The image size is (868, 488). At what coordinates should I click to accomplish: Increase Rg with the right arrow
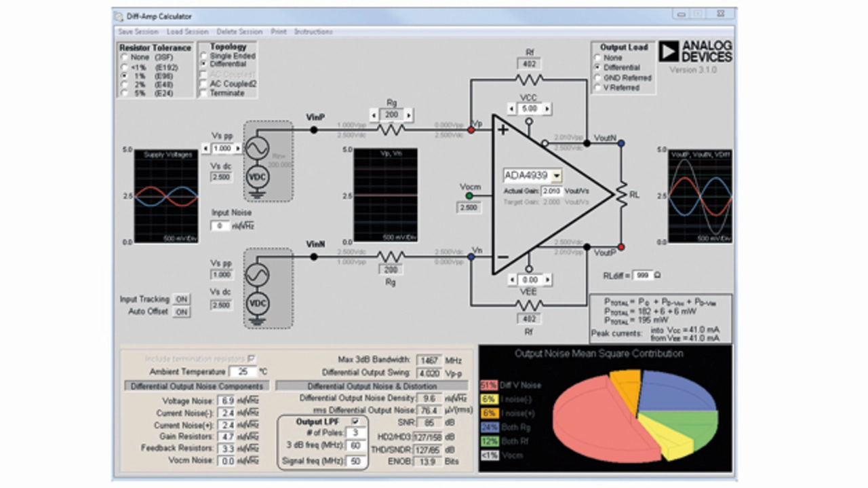(409, 115)
